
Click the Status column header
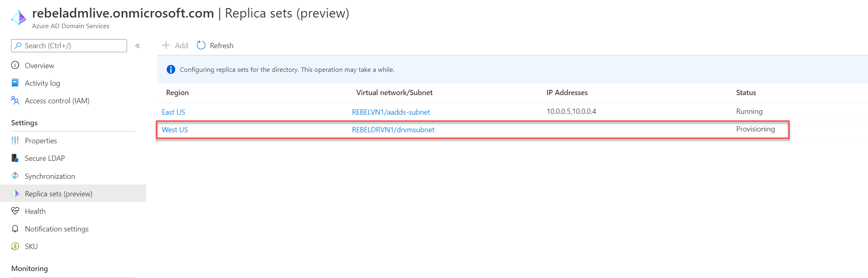point(746,93)
